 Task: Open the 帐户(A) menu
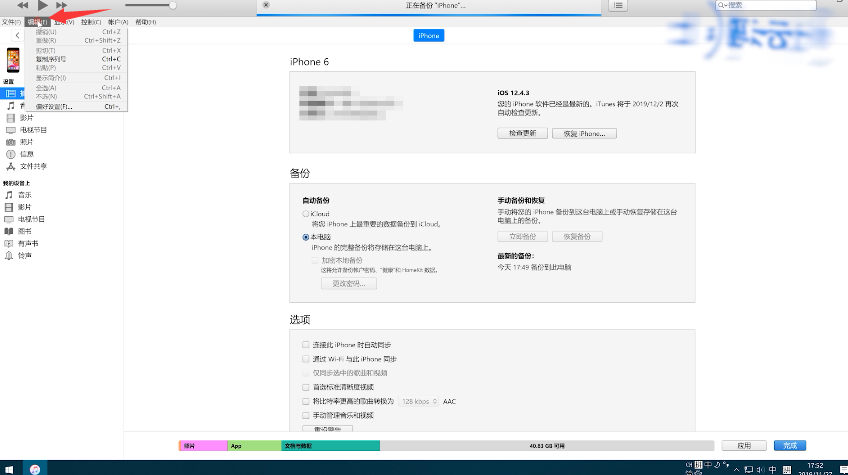(118, 22)
